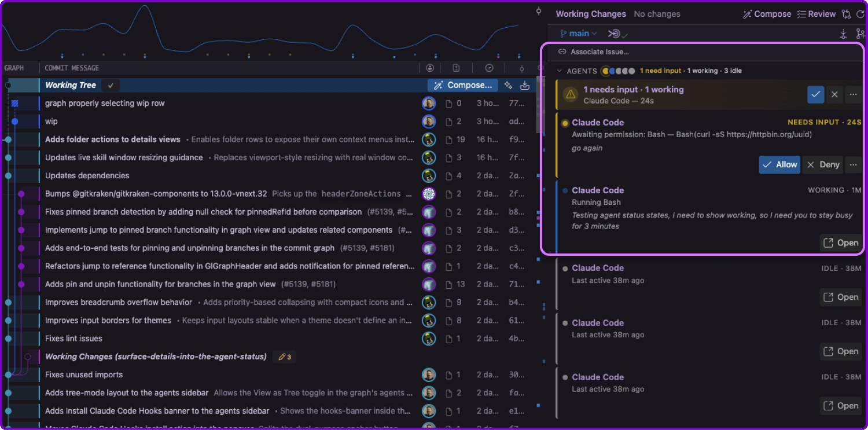Open more options in the needs-input banner

853,94
